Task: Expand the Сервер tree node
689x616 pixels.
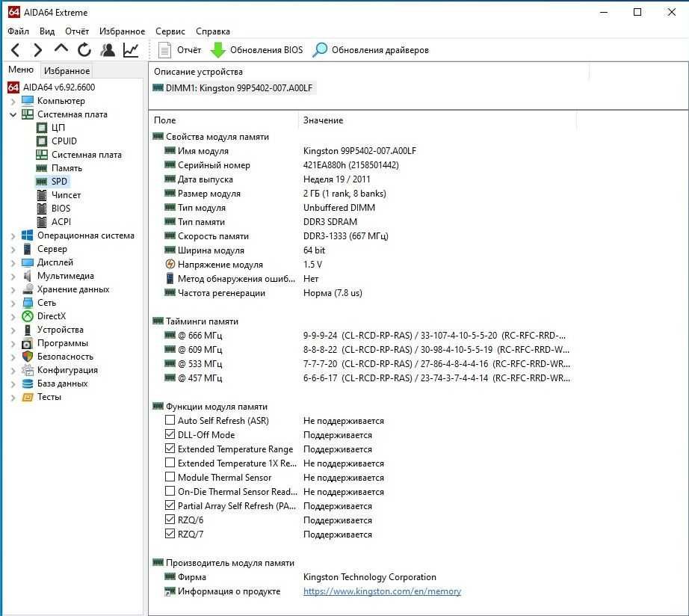Action: (x=13, y=250)
